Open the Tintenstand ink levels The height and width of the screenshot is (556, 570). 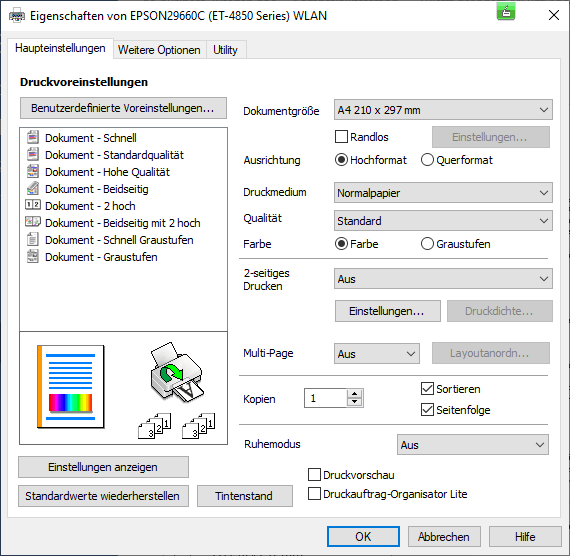pos(245,496)
